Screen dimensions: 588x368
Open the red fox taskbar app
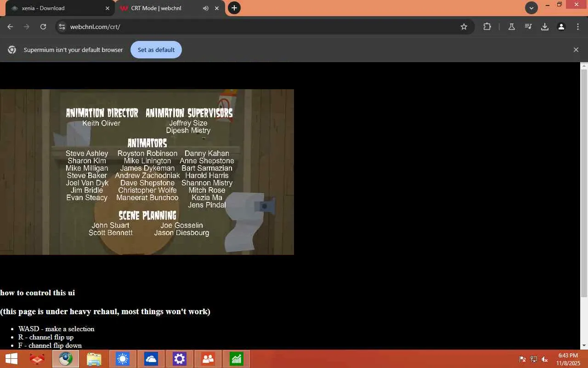[37, 359]
